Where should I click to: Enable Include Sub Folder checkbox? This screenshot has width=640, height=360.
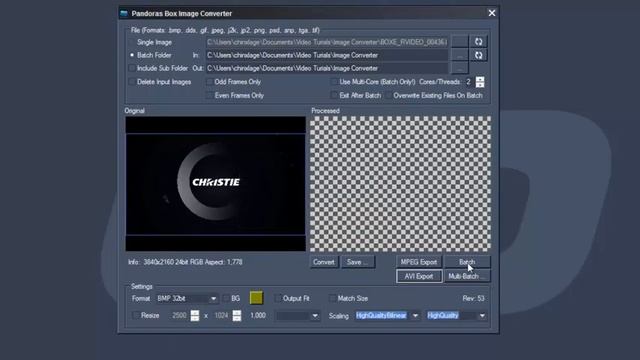[x=132, y=68]
